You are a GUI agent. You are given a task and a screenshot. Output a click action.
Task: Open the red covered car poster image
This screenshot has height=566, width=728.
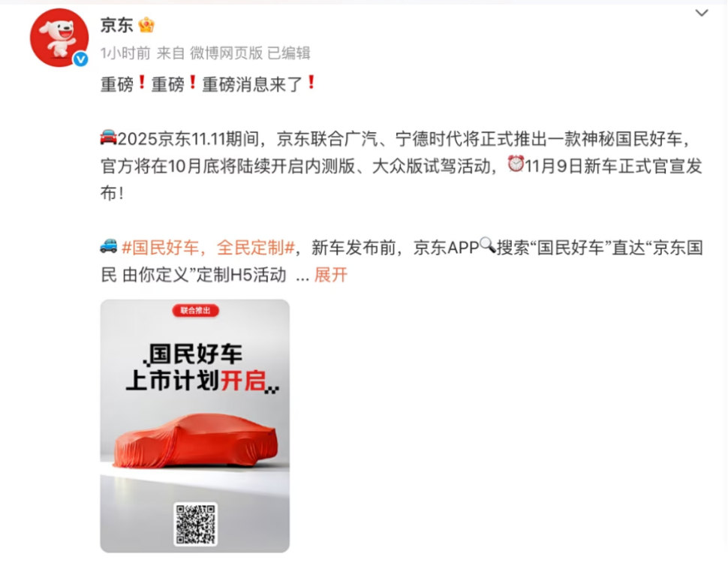[195, 426]
